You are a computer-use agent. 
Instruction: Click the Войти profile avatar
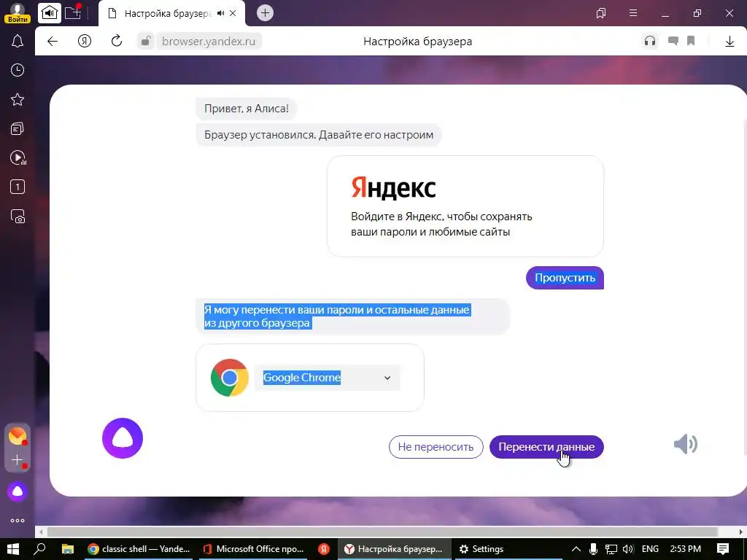click(x=18, y=13)
